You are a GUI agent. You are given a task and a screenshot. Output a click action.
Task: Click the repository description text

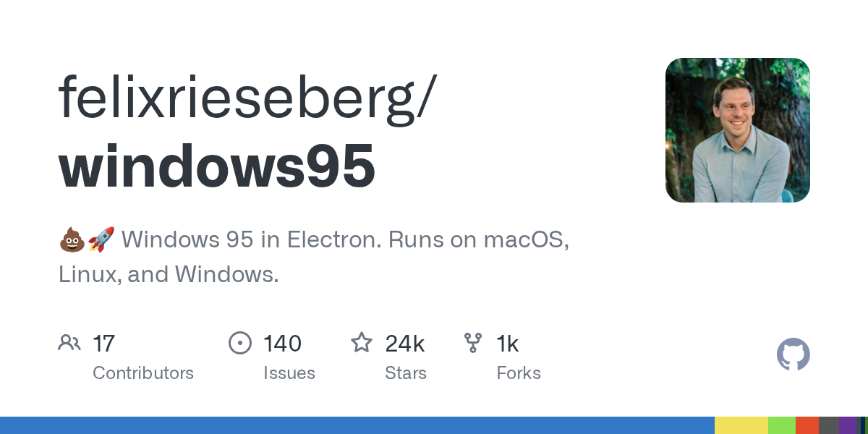(x=314, y=257)
